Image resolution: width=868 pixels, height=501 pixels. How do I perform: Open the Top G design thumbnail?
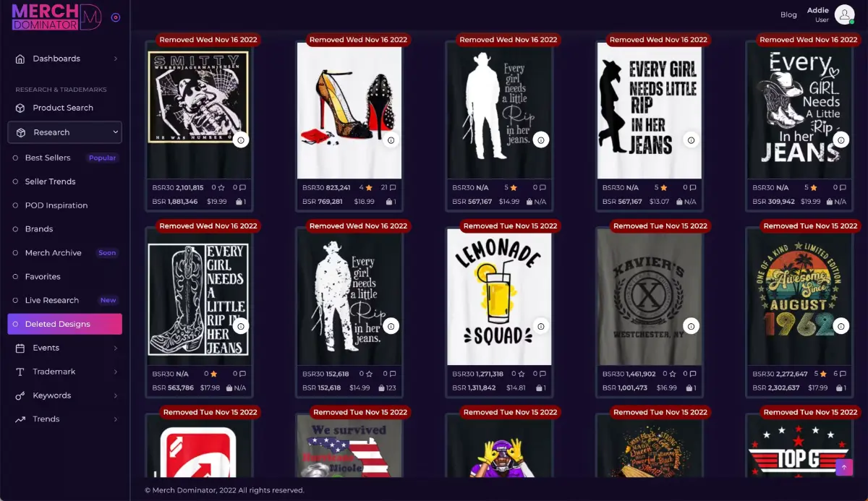pos(798,446)
